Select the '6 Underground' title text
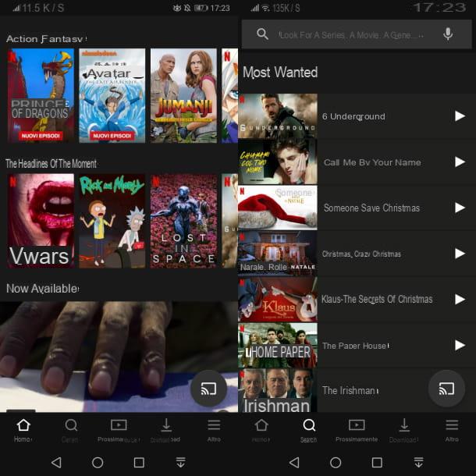 [353, 116]
